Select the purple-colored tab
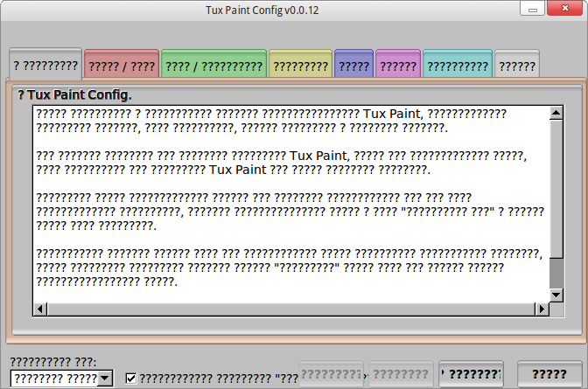Viewport: 588px width, 389px height. tap(398, 64)
